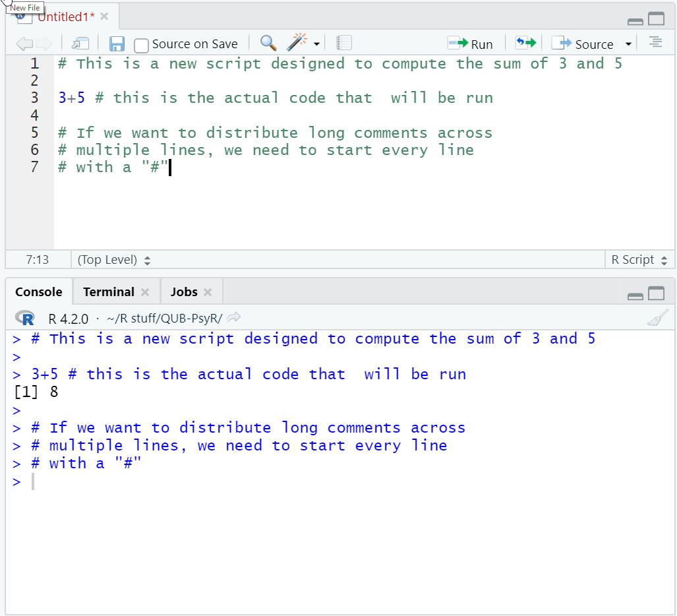Screen dimensions: 677x616
Task: Close the Jobs tab
Action: pyautogui.click(x=208, y=292)
